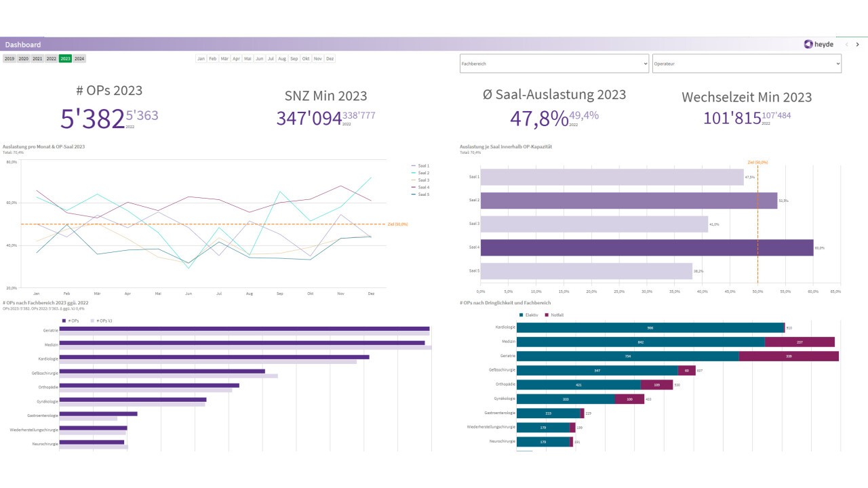Select the Saal 2 utilization bar
The width and height of the screenshot is (868, 488).
(x=629, y=201)
